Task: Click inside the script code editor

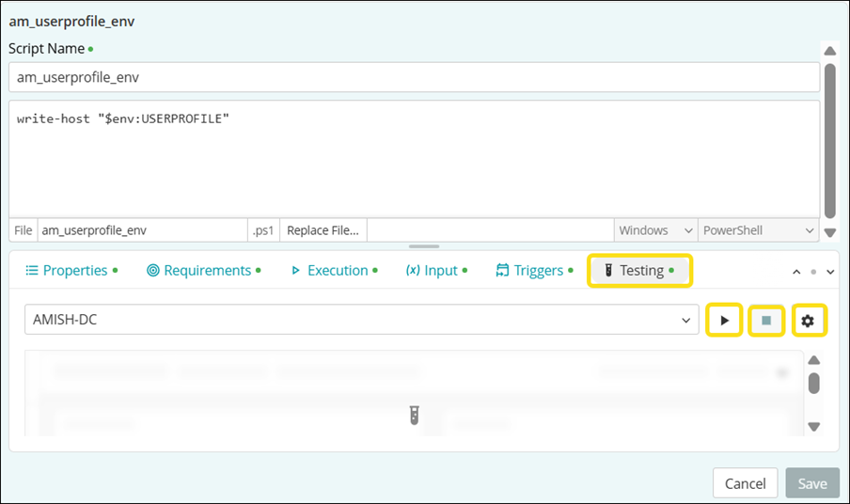Action: (x=414, y=160)
